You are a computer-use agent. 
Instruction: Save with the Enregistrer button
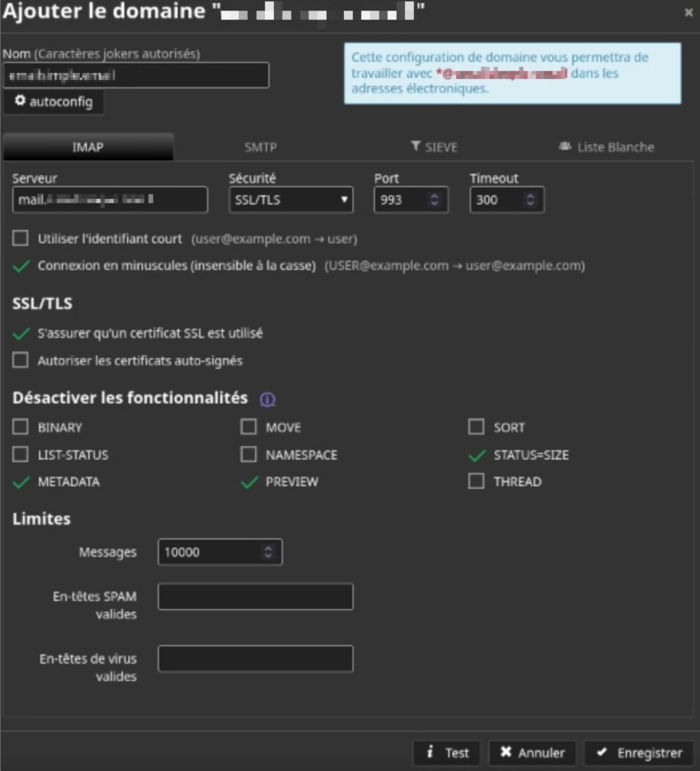pyautogui.click(x=638, y=752)
